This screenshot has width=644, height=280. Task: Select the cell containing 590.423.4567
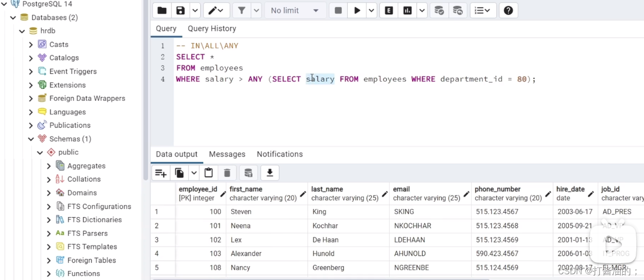pos(512,254)
